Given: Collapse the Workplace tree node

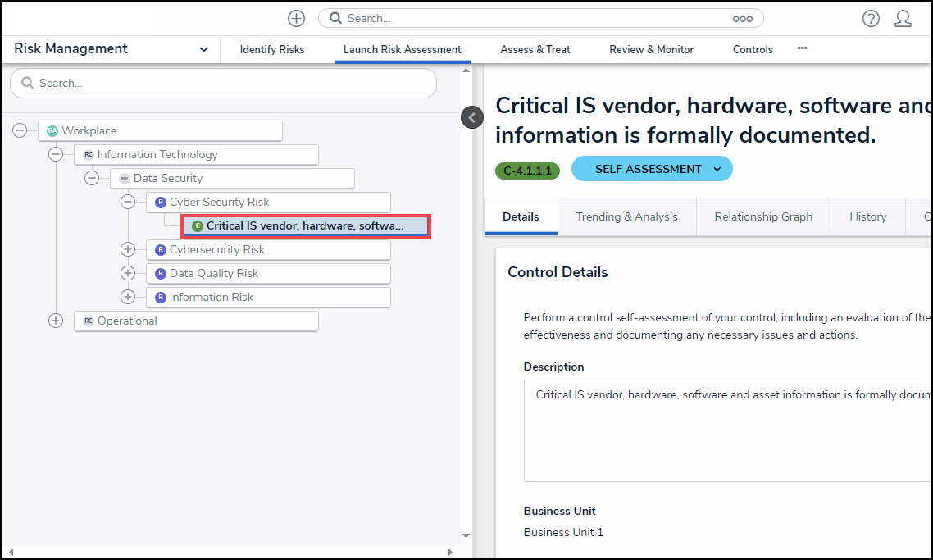Looking at the screenshot, I should [20, 130].
